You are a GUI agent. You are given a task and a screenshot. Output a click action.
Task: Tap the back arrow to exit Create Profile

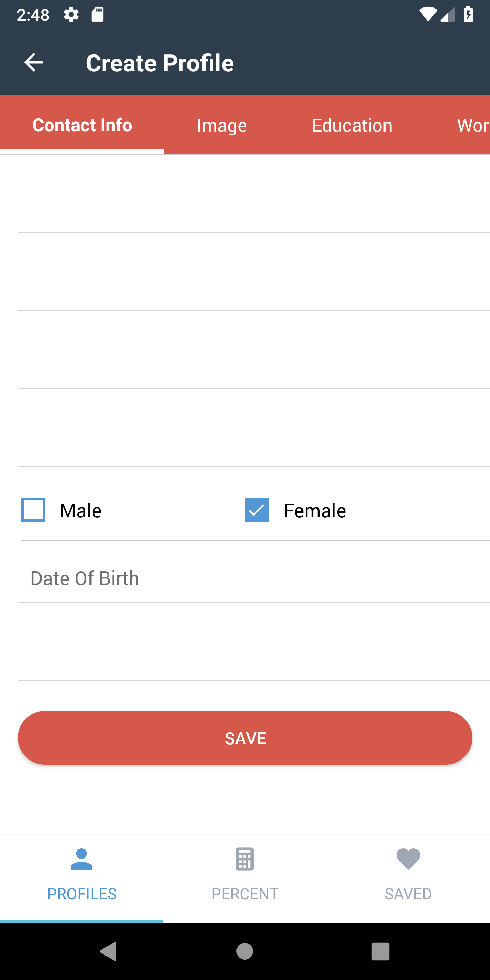33,62
